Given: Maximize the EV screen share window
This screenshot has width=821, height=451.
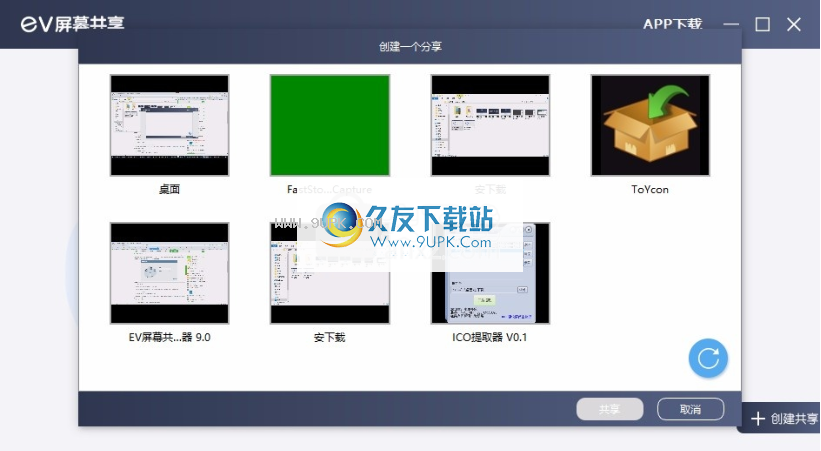Looking at the screenshot, I should (x=762, y=24).
